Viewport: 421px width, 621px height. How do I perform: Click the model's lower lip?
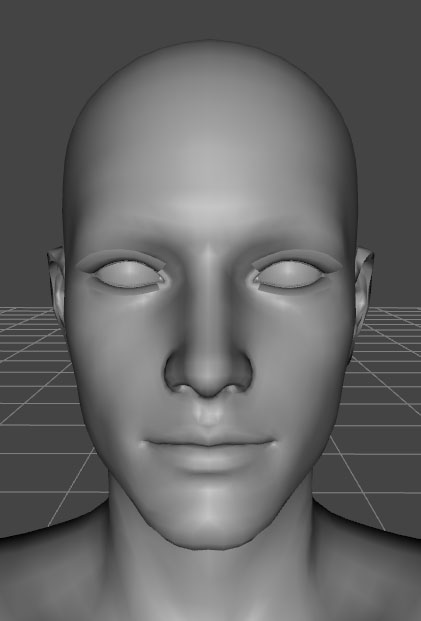208,457
